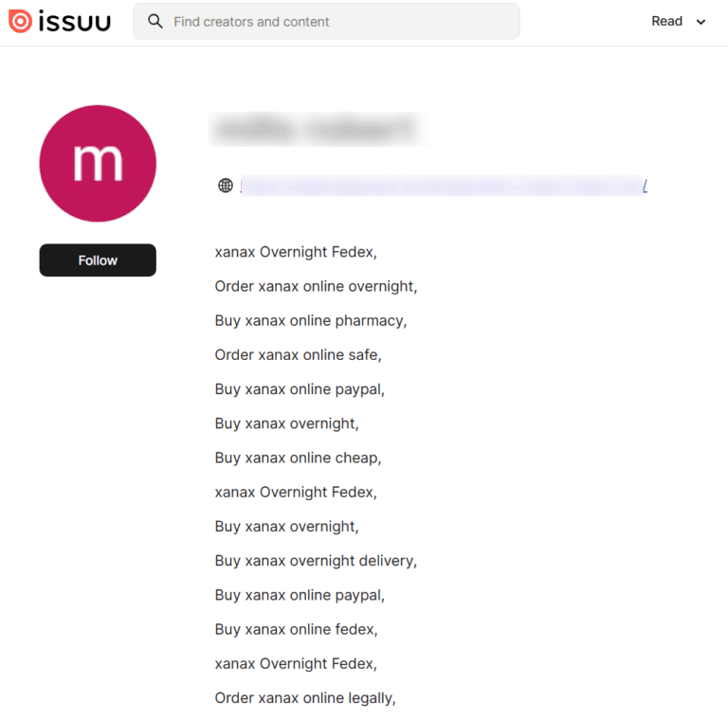Click the blurred profile name heading
728x719 pixels.
[316, 130]
